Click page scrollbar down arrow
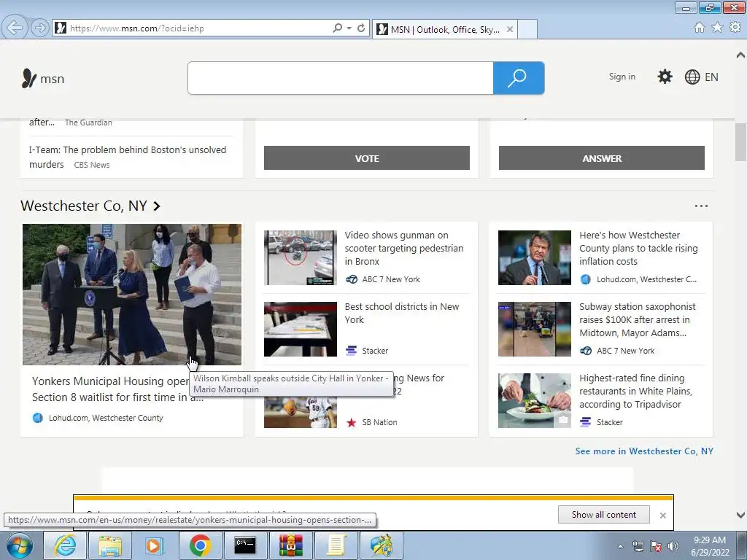 741,515
